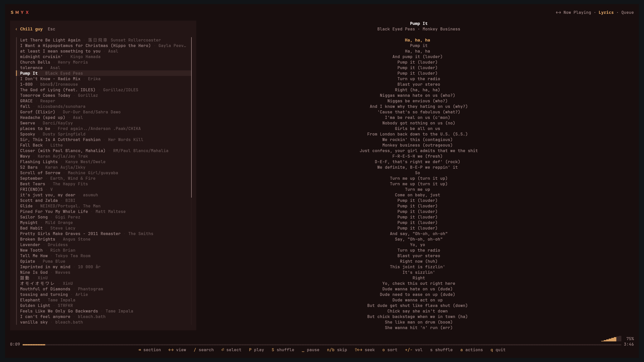
Task: Click the view arrows icon before Now Playing
Action: (558, 13)
